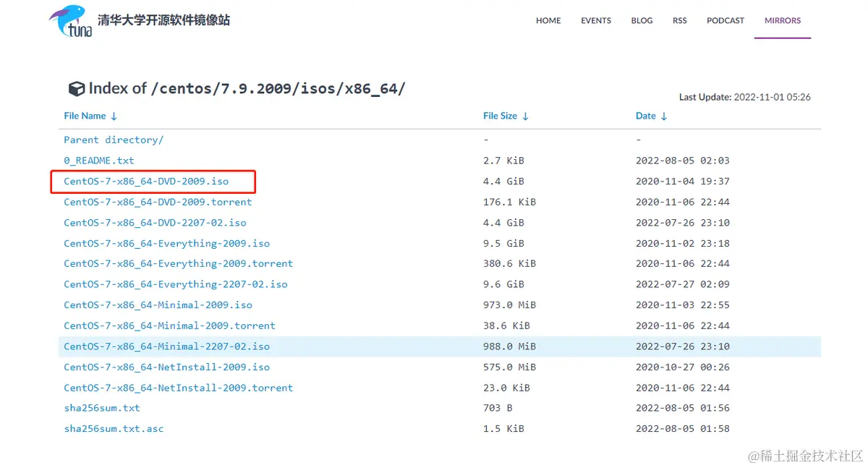Click the 38.6 KiB size value
This screenshot has height=468, width=868.
click(x=506, y=326)
